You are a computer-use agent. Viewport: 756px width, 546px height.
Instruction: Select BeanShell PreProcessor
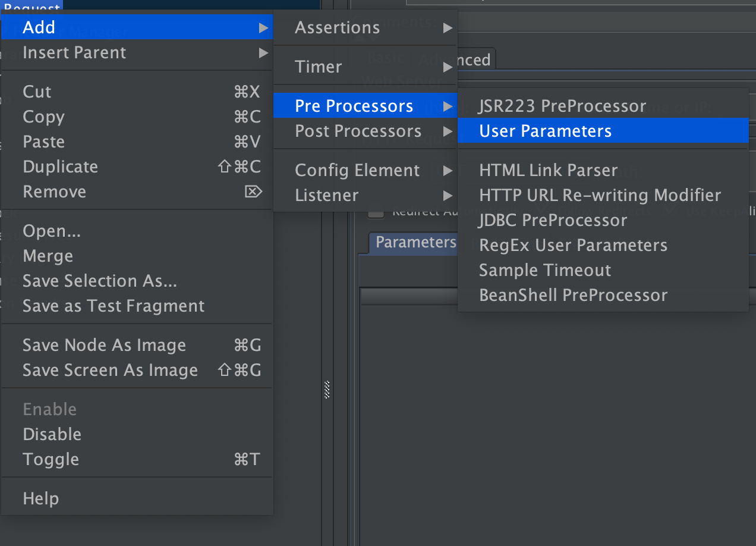point(573,295)
